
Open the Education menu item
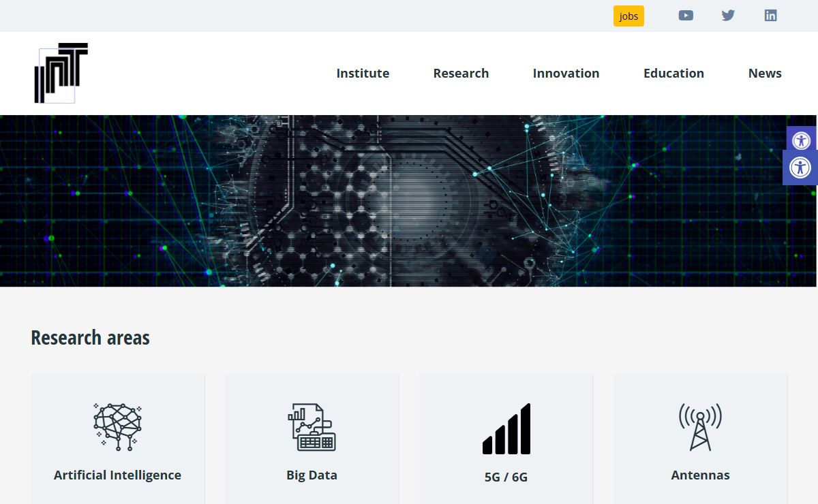[673, 74]
